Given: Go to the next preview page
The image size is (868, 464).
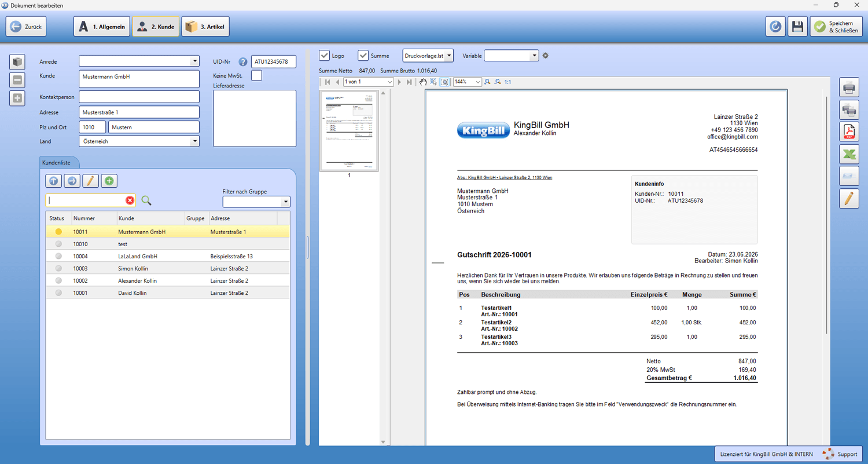Looking at the screenshot, I should click(399, 82).
